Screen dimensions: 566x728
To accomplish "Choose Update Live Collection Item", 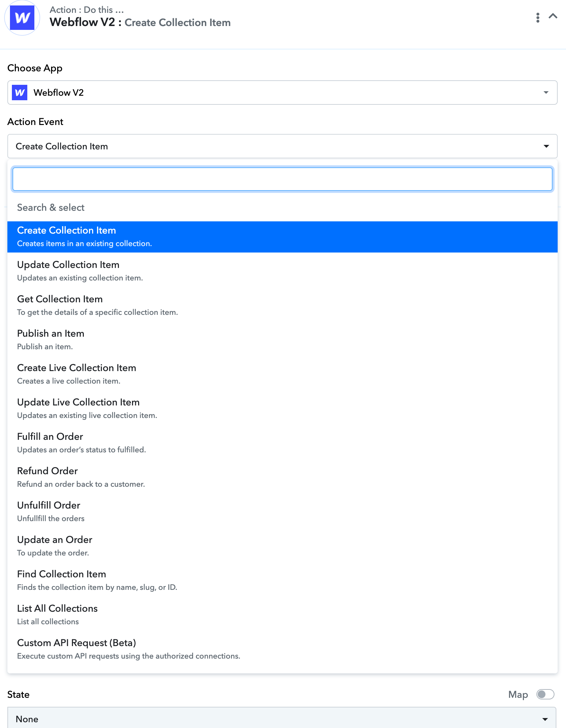I will click(282, 408).
